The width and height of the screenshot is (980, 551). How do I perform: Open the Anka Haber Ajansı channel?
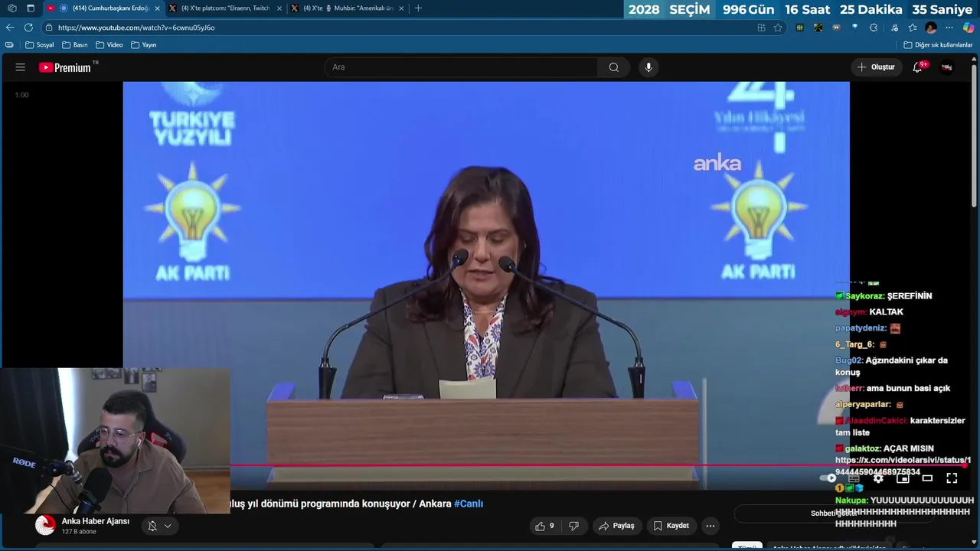point(96,522)
